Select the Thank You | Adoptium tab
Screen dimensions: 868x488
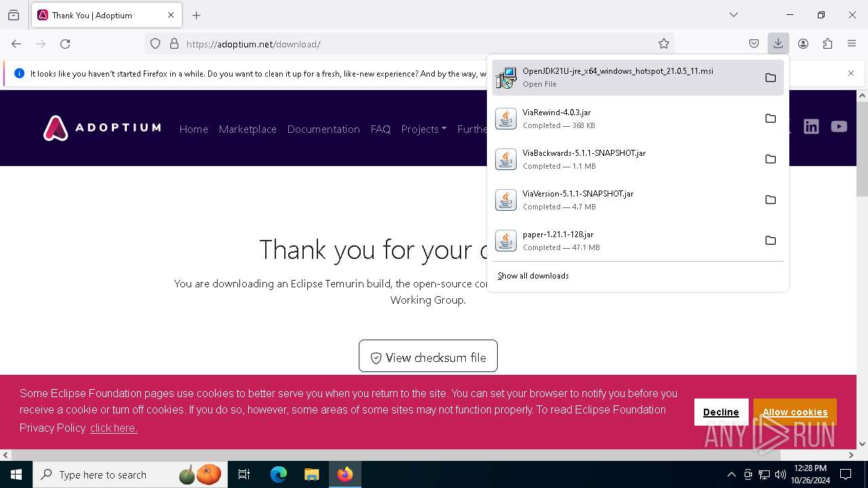tap(106, 15)
